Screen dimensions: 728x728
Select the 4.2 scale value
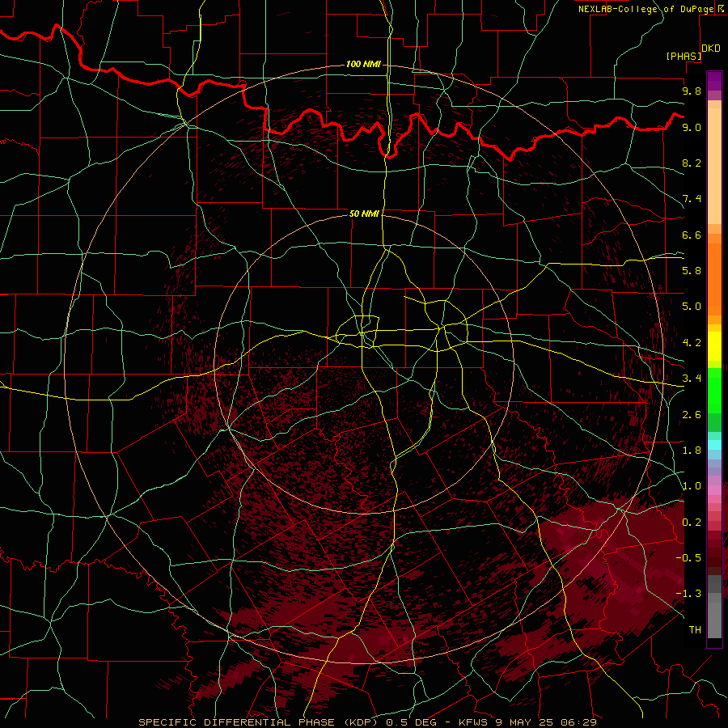point(692,343)
